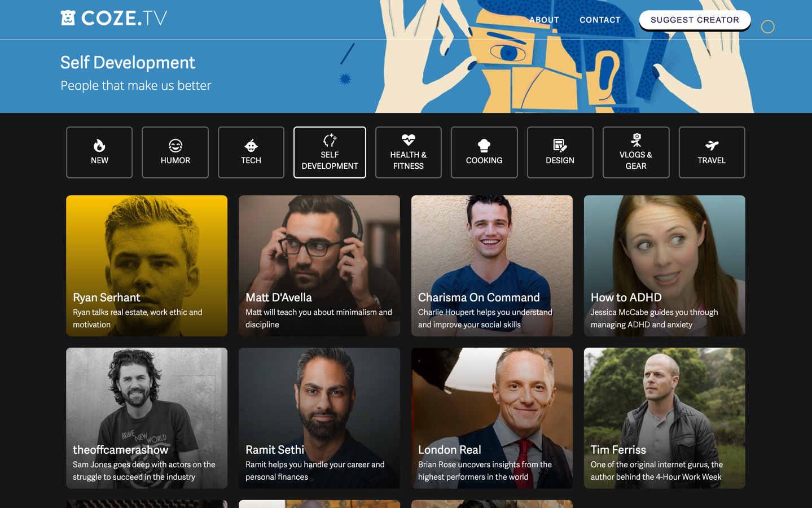Select the flame icon for NEW category
812x508 pixels.
tap(99, 145)
